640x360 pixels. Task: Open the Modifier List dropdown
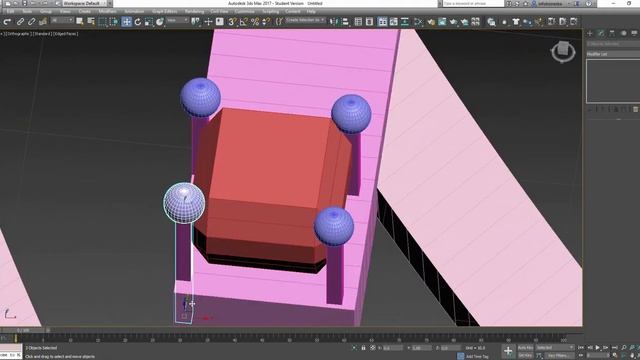[613, 54]
